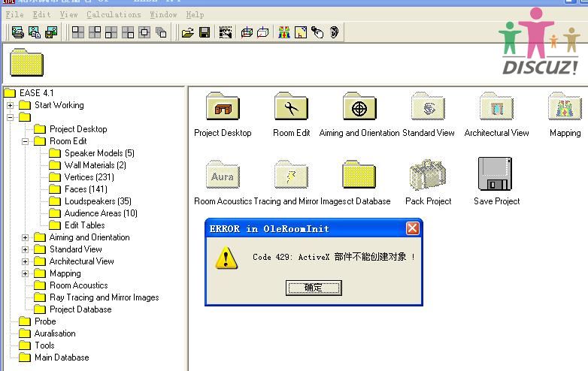This screenshot has height=371, width=588.
Task: Open the Calculations menu
Action: coord(114,14)
